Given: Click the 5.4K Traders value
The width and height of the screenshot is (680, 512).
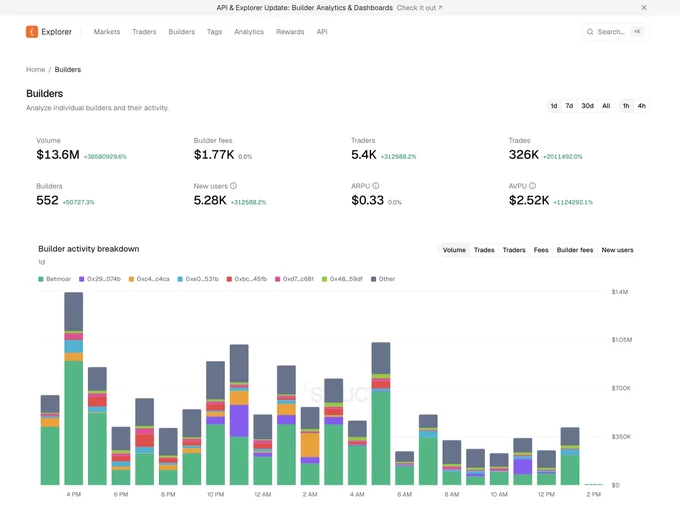Looking at the screenshot, I should [x=364, y=155].
